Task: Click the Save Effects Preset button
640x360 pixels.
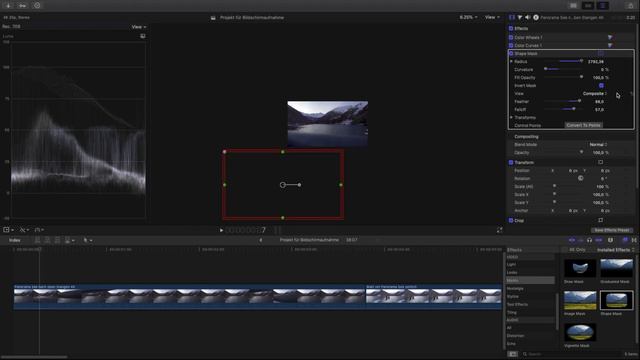Action: click(611, 230)
